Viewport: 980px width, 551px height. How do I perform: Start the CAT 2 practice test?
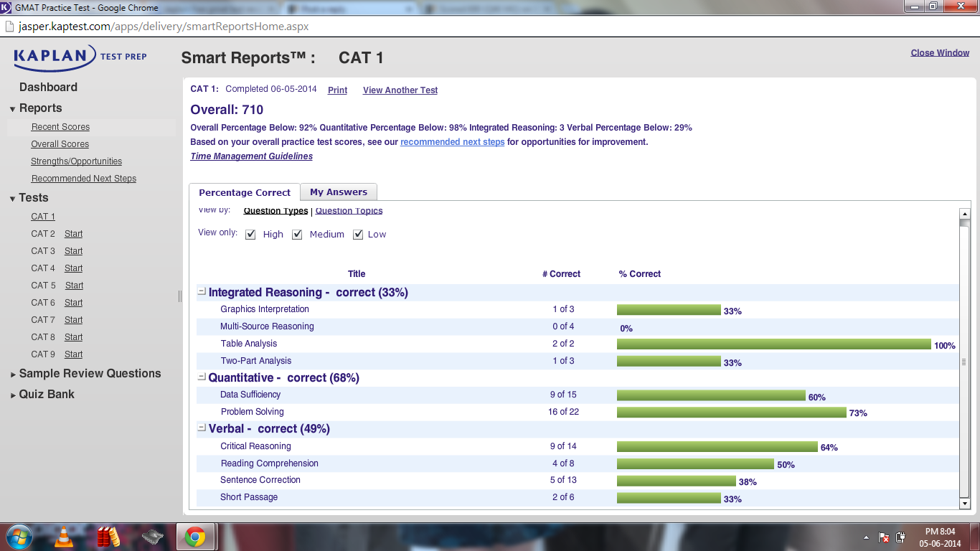point(73,234)
